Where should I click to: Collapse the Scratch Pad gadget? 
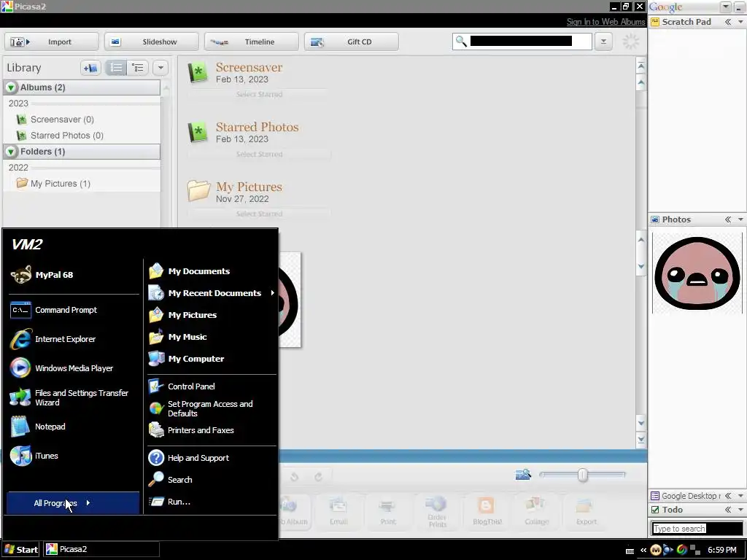(x=728, y=22)
